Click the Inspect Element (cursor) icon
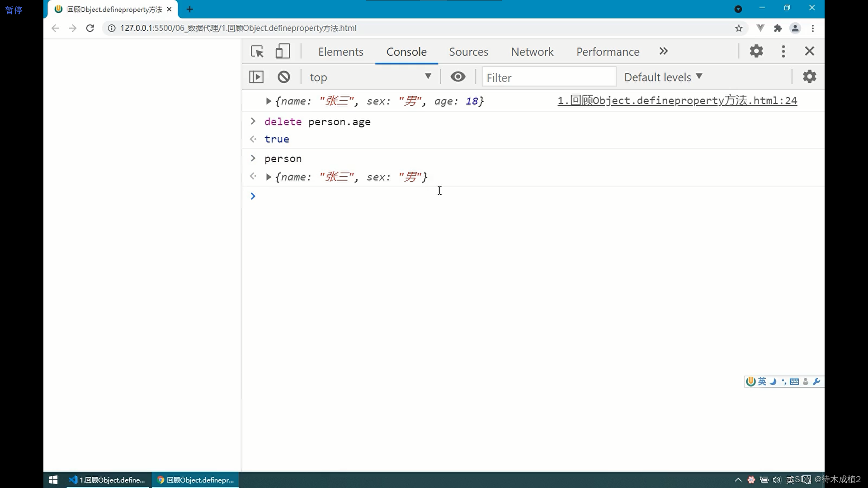 258,51
